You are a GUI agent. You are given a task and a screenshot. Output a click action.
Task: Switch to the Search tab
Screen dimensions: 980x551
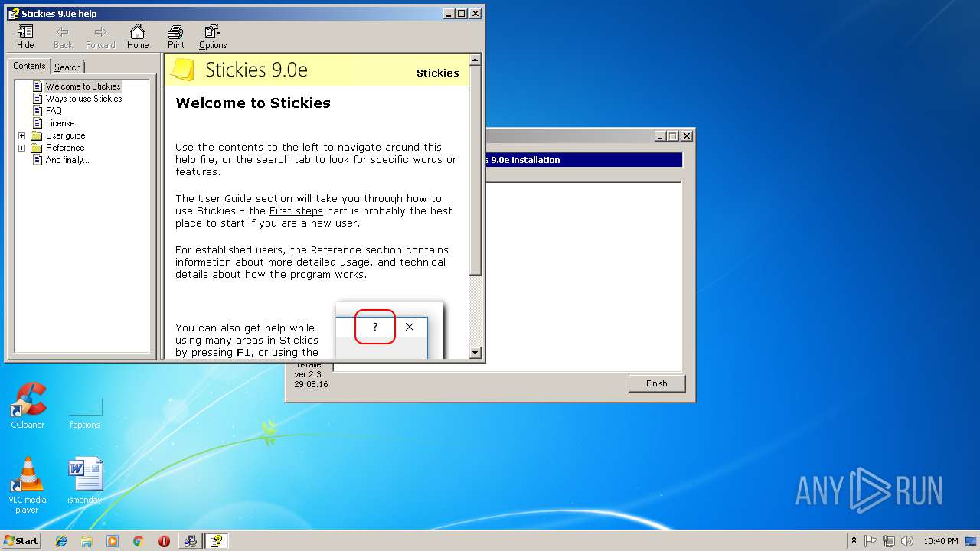[x=67, y=67]
